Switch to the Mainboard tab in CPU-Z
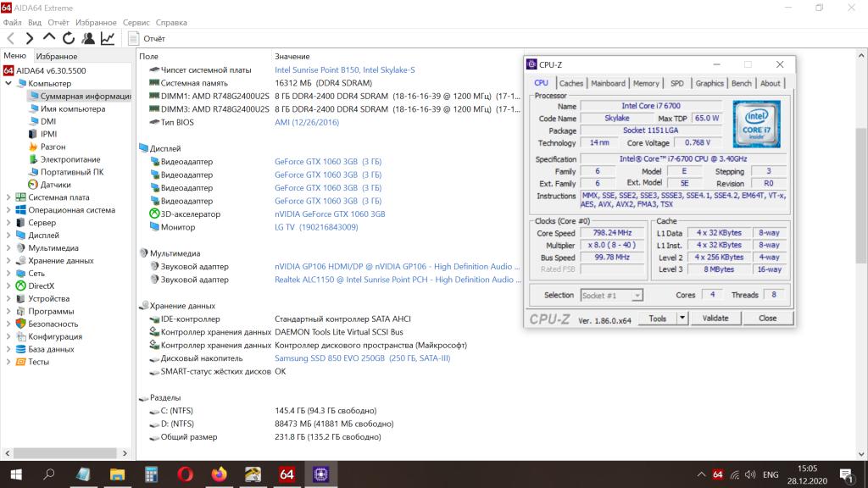The height and width of the screenshot is (488, 868). point(608,83)
